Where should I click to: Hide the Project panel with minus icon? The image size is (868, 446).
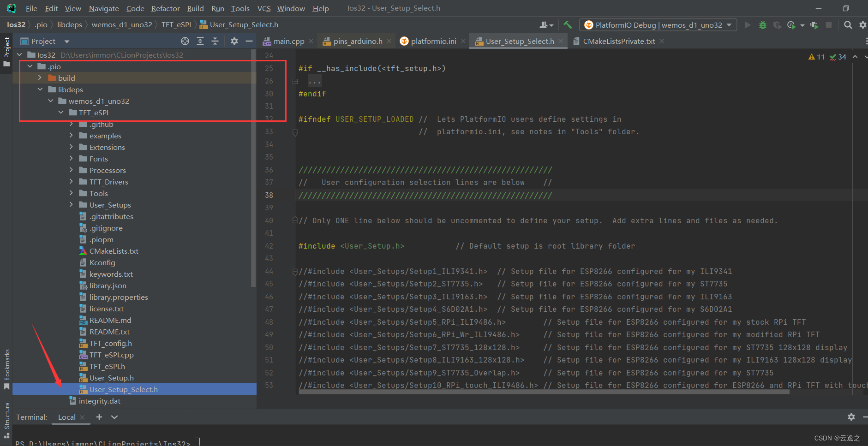(249, 41)
